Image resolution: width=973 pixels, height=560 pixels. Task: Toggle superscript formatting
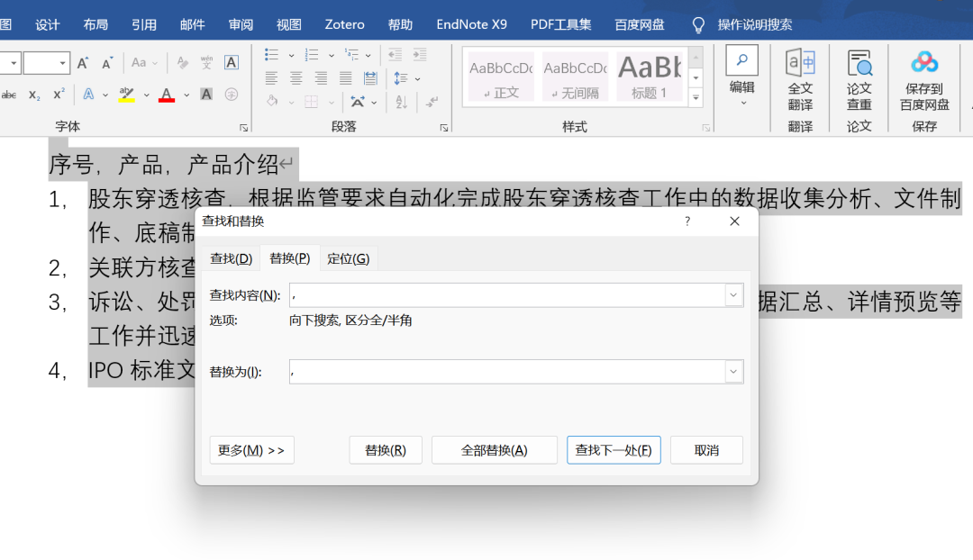tap(59, 95)
